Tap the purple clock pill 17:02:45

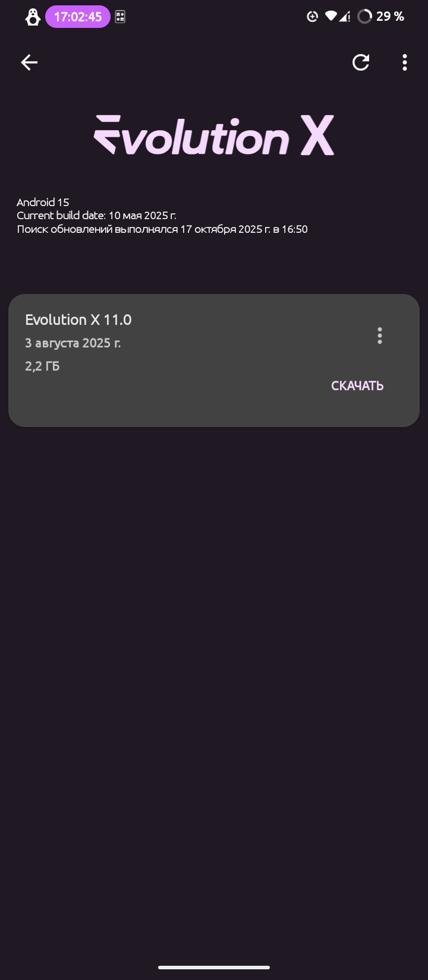point(78,17)
